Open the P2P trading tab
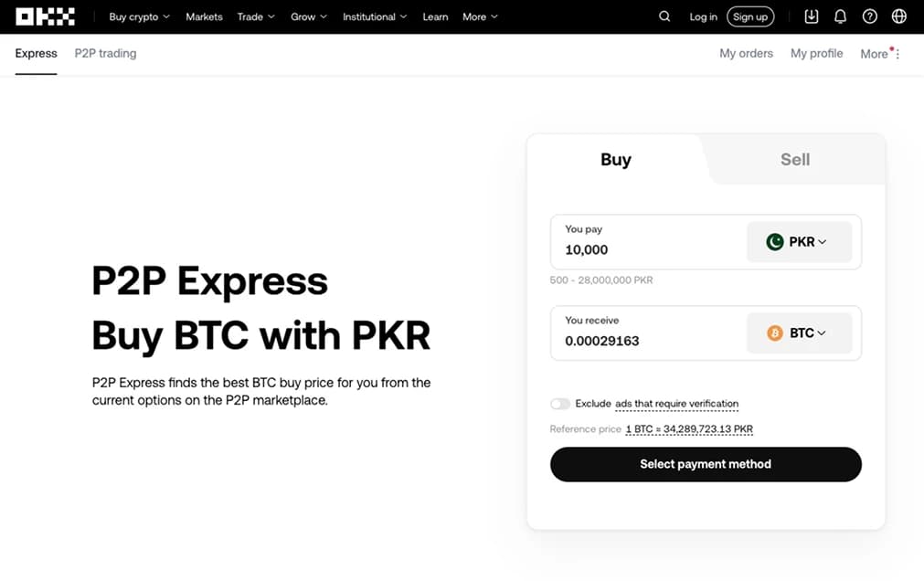The height and width of the screenshot is (581, 924). tap(105, 54)
